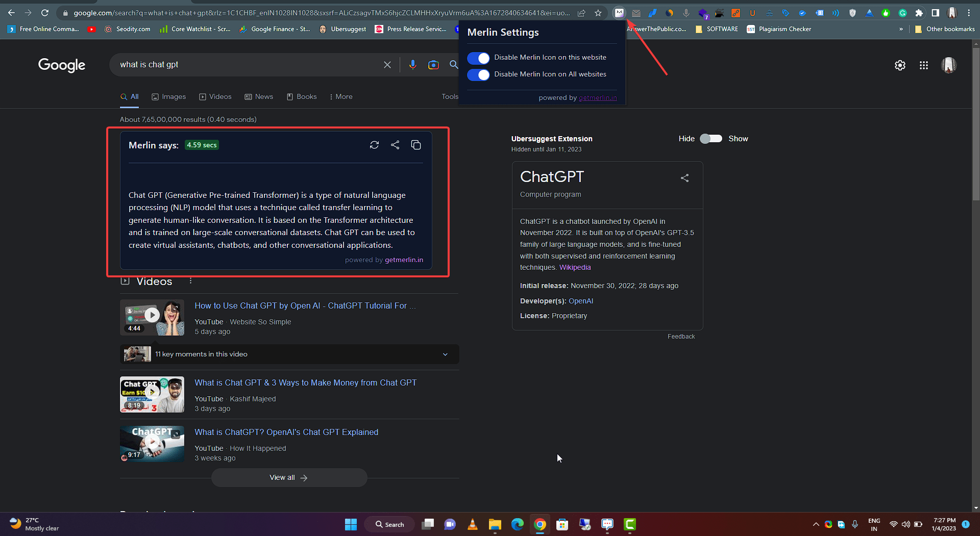This screenshot has height=536, width=980.
Task: Open the Grammarly extension icon
Action: coord(902,13)
